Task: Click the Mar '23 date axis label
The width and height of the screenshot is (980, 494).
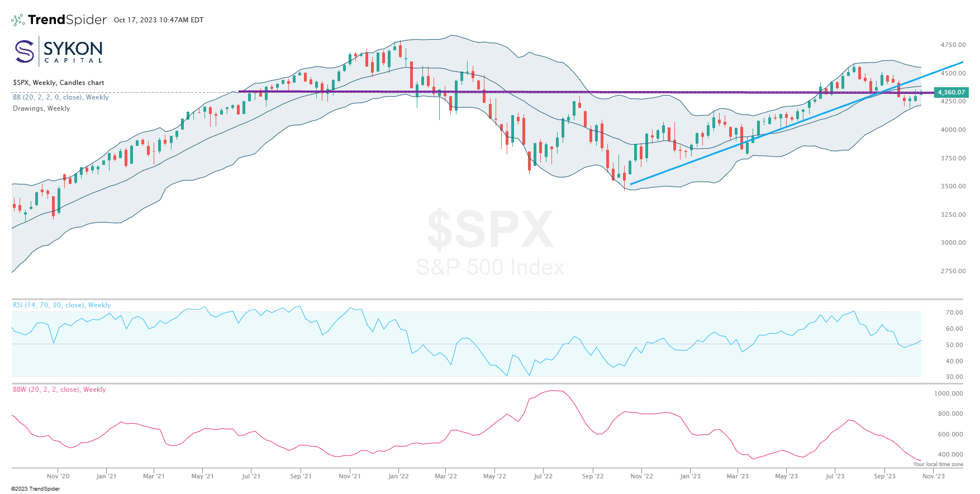Action: 738,476
